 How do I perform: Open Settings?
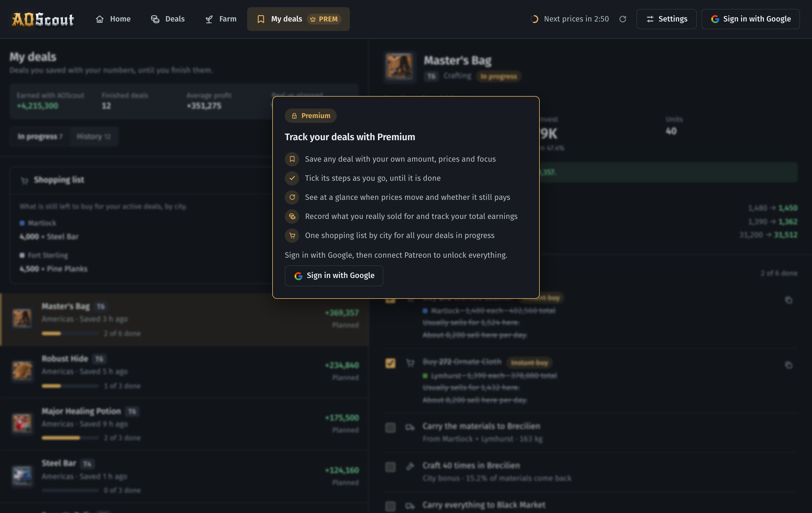(x=666, y=19)
